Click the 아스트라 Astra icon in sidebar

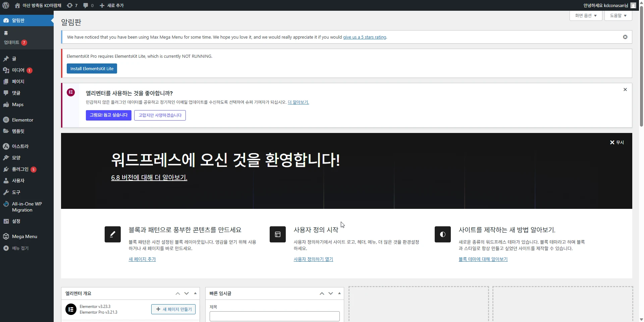pyautogui.click(x=6, y=146)
